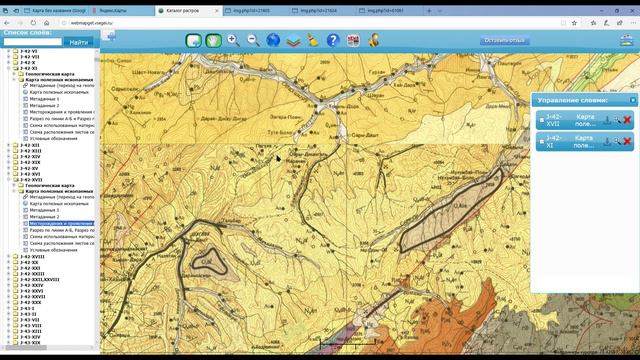Image resolution: width=640 pixels, height=360 pixels.
Task: Click the Найти search button
Action: 78,42
